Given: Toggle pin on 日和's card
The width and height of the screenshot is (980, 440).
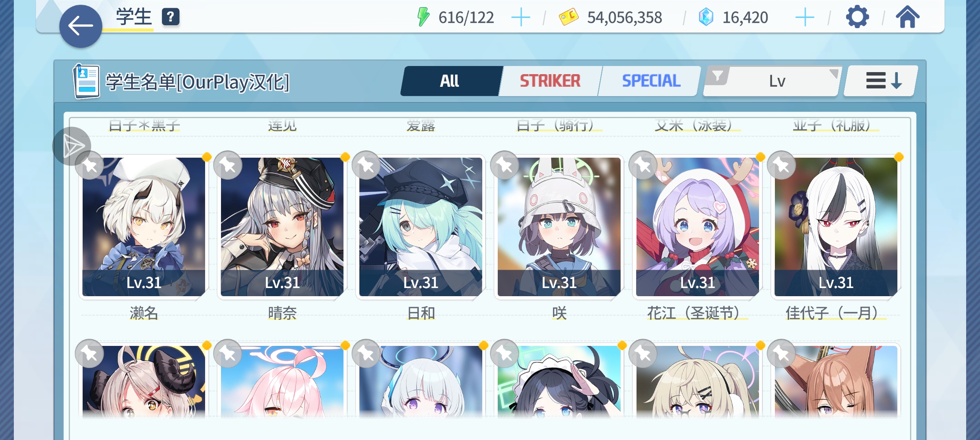Looking at the screenshot, I should pyautogui.click(x=366, y=165).
